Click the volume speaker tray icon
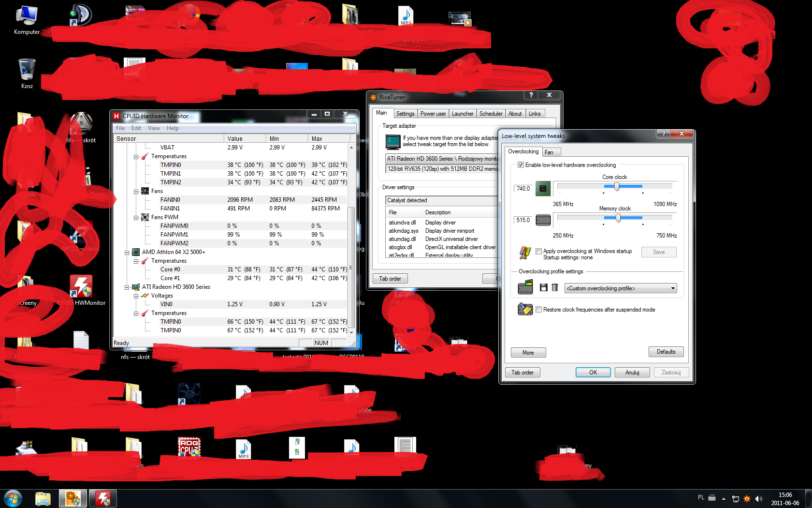The height and width of the screenshot is (508, 812). click(758, 499)
